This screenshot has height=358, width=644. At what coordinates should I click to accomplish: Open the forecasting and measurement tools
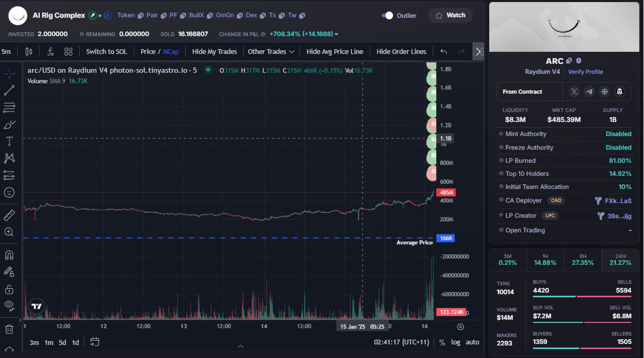(9, 175)
